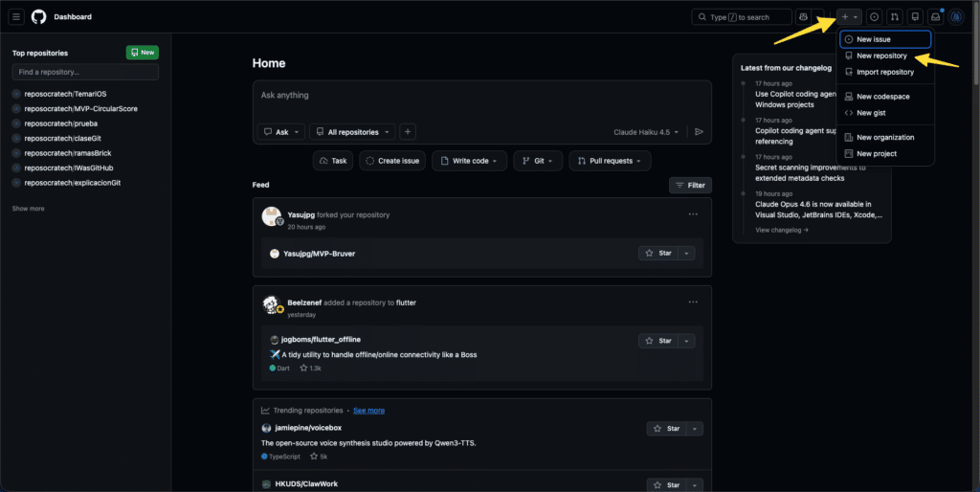Open three-dot menu on Yasujpg card
The image size is (980, 492).
click(x=693, y=214)
